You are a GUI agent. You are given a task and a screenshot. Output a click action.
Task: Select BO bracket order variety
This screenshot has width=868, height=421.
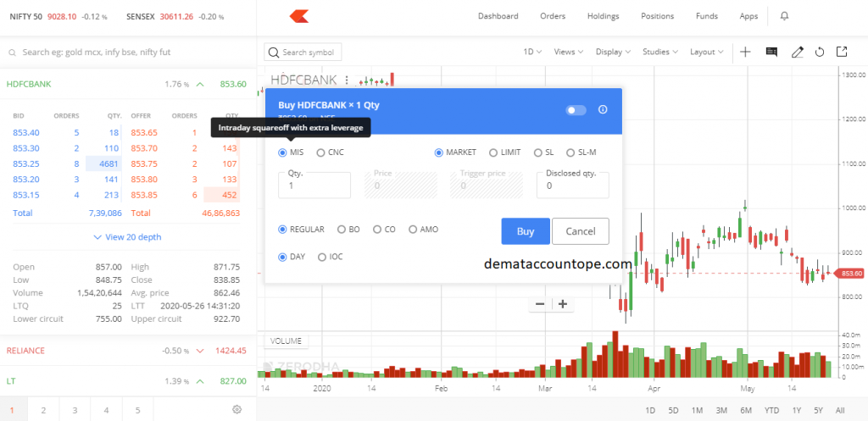pyautogui.click(x=342, y=229)
